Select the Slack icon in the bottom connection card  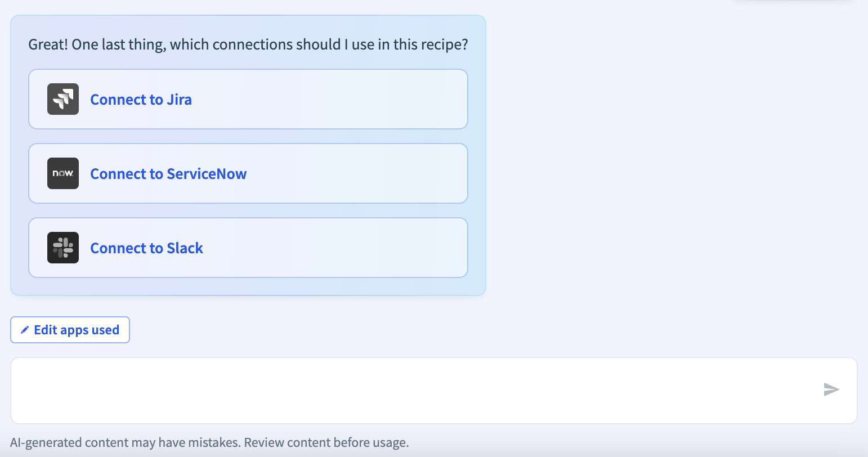(x=62, y=248)
